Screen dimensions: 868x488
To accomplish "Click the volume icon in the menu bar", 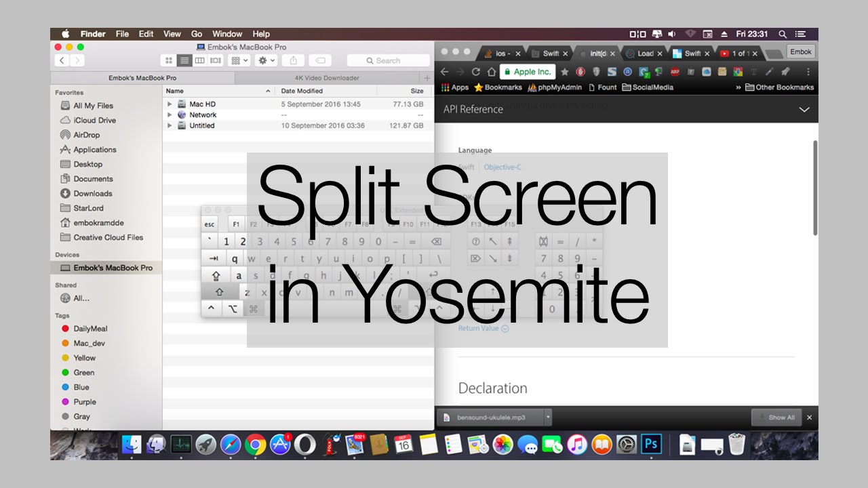I will point(672,34).
